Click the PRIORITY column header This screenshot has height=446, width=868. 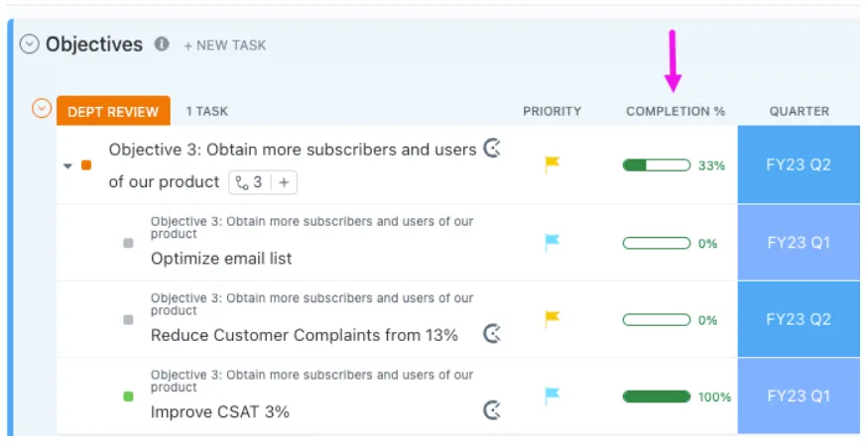coord(552,111)
